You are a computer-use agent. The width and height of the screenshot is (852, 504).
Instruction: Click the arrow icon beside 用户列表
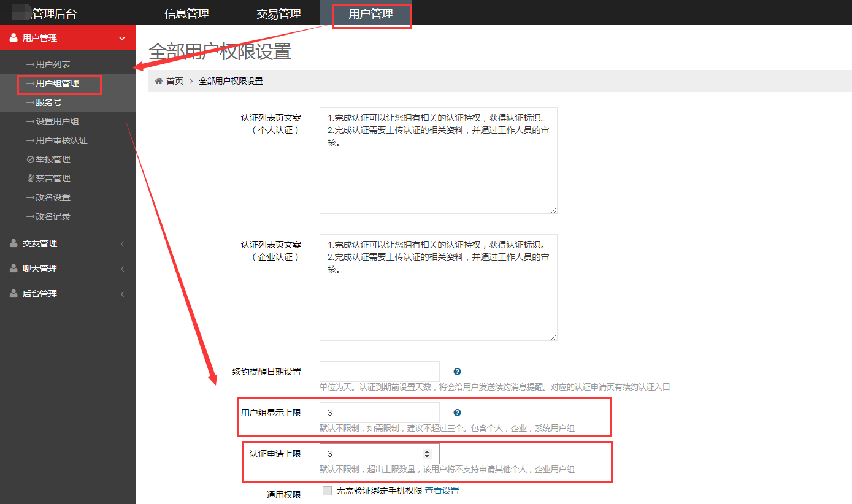(30, 64)
